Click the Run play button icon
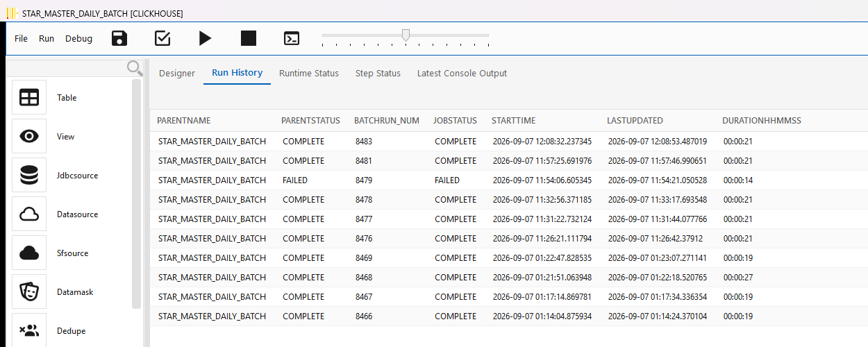868x347 pixels. (206, 38)
